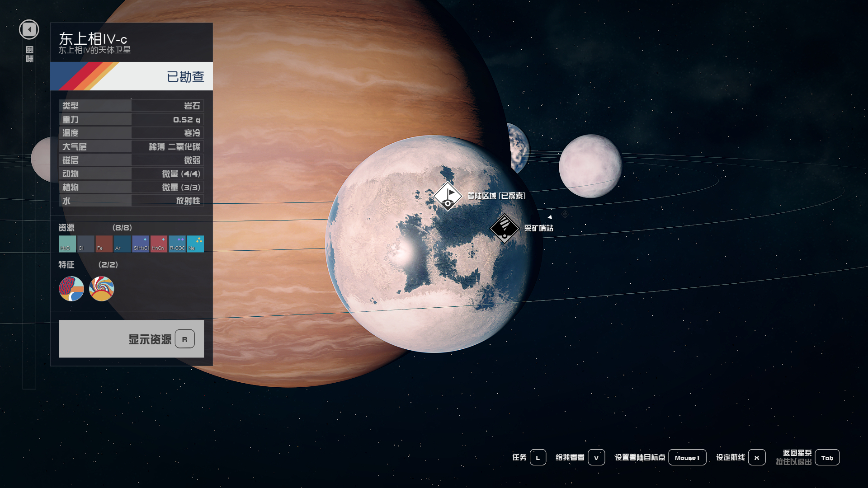
Task: Click the 返回星系 label
Action: 797,453
